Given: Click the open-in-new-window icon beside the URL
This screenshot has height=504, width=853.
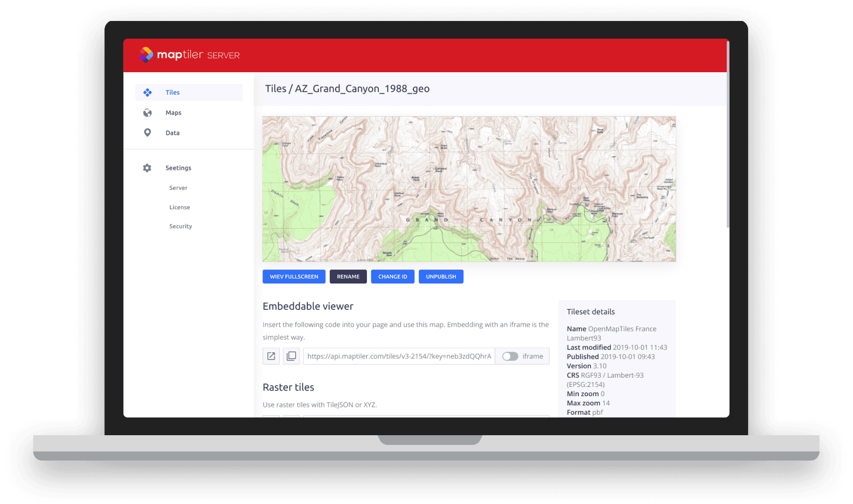Looking at the screenshot, I should pos(271,356).
